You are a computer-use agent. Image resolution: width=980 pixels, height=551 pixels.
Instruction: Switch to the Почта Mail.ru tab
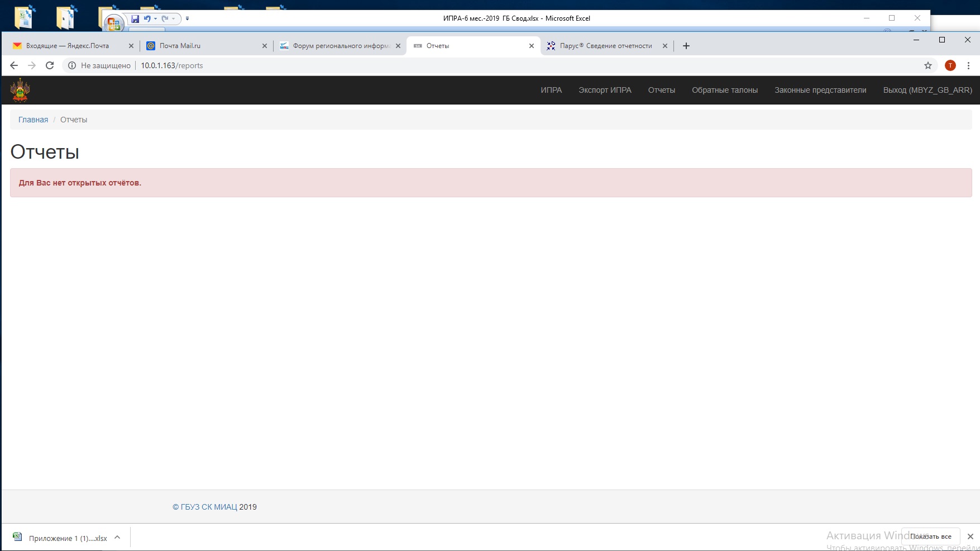click(x=201, y=46)
